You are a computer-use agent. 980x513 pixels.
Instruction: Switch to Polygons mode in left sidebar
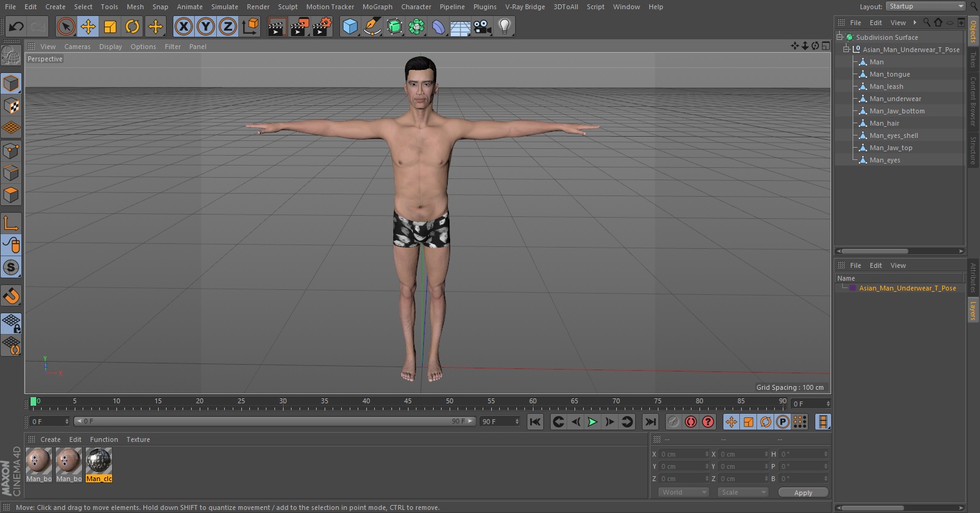(x=11, y=196)
